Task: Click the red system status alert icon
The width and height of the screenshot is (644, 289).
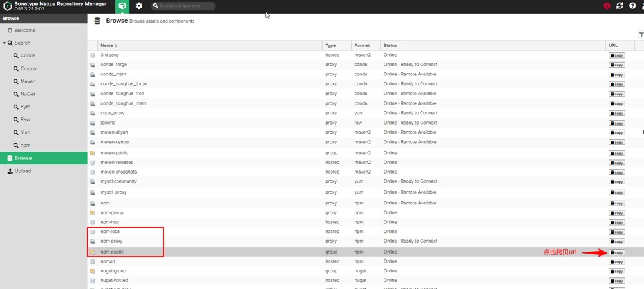Action: (607, 6)
